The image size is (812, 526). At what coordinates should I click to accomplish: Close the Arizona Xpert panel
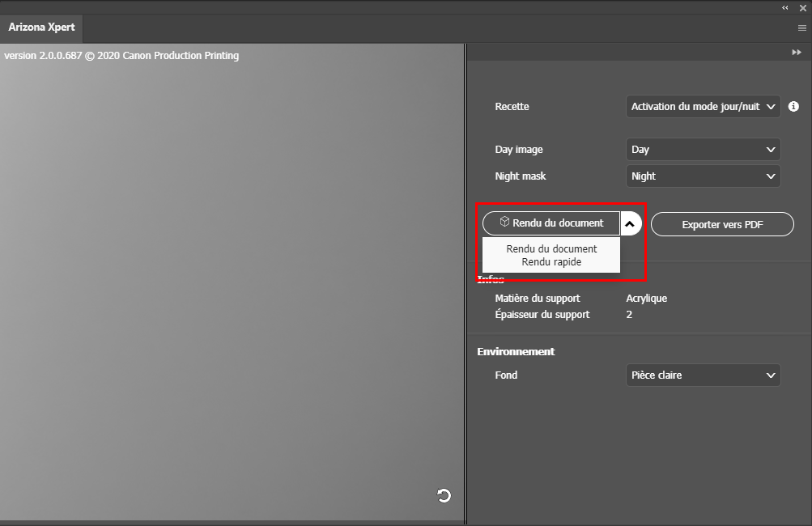click(x=802, y=8)
